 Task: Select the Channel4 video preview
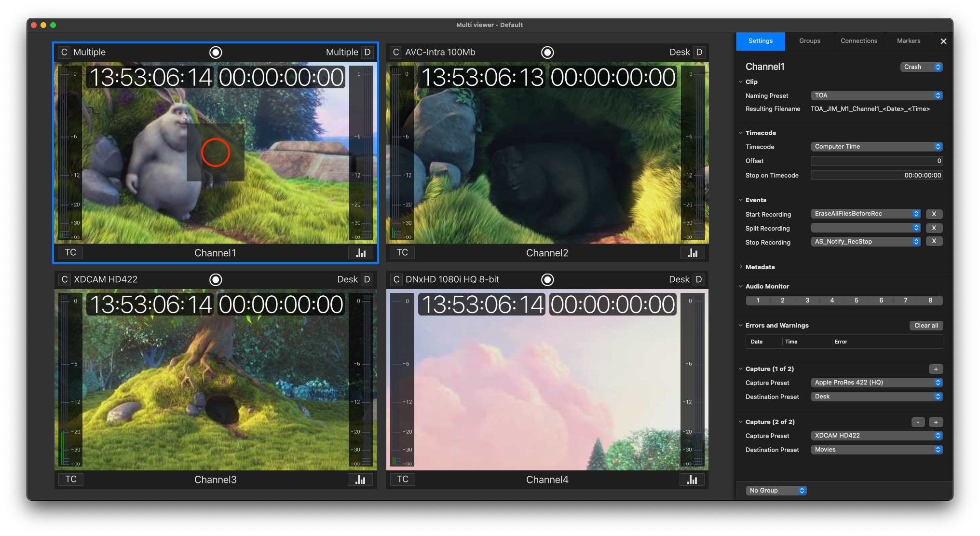pos(547,380)
